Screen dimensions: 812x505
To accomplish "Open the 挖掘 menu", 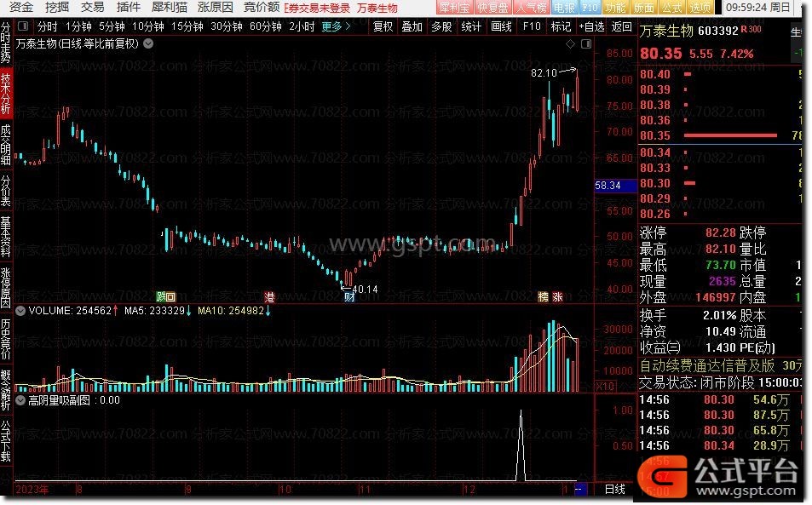I will (57, 8).
